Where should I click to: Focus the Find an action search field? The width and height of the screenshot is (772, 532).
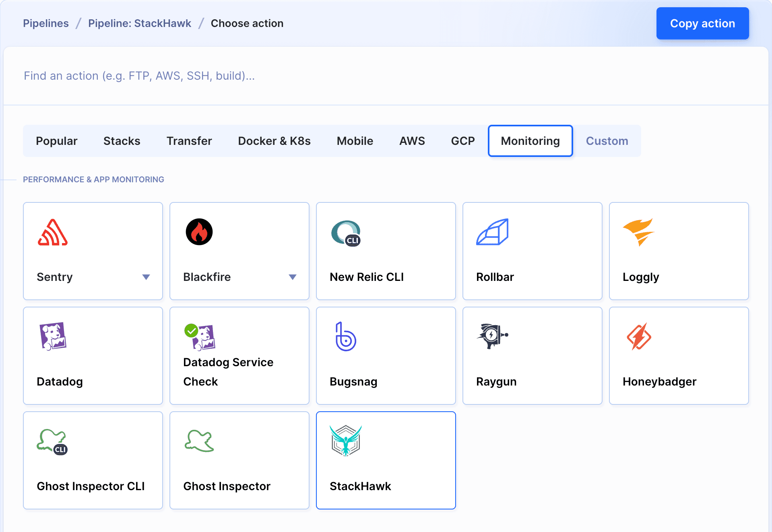(386, 76)
